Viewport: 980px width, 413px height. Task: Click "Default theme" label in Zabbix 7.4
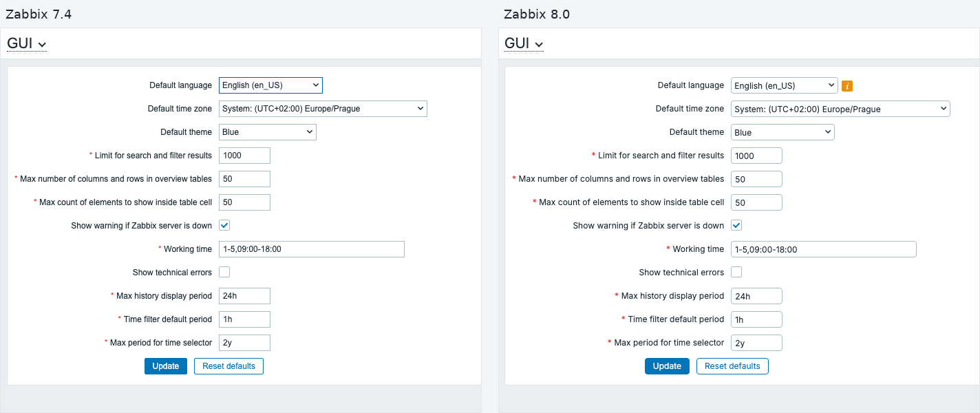pyautogui.click(x=187, y=132)
